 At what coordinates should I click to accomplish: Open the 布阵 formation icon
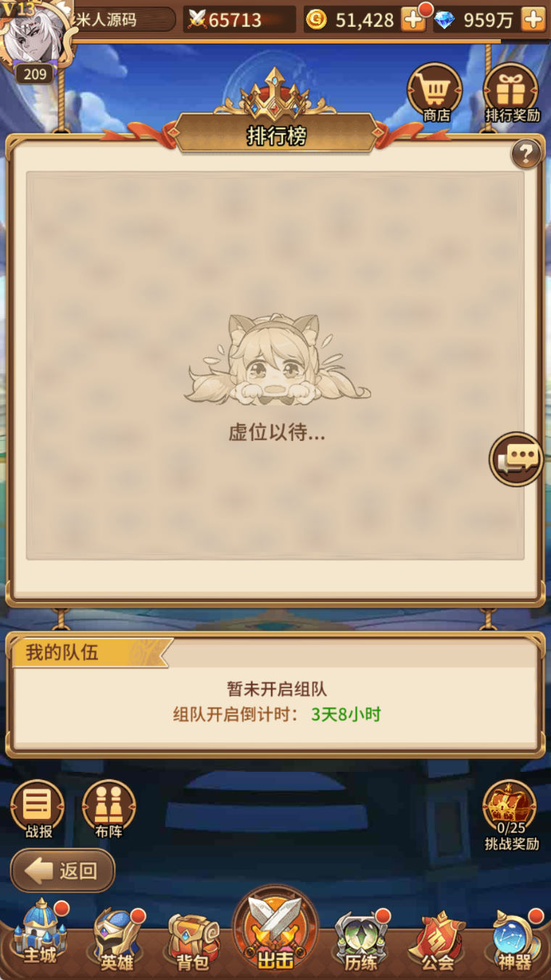109,810
